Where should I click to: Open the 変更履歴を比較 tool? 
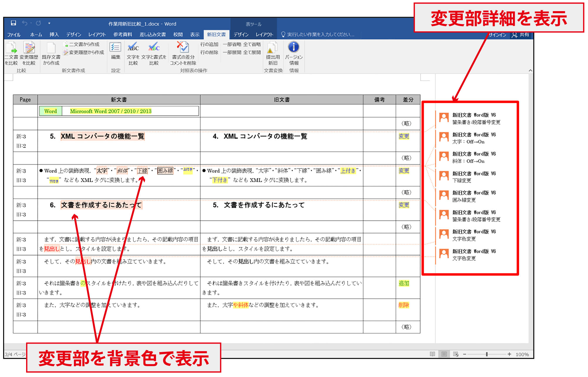click(29, 54)
